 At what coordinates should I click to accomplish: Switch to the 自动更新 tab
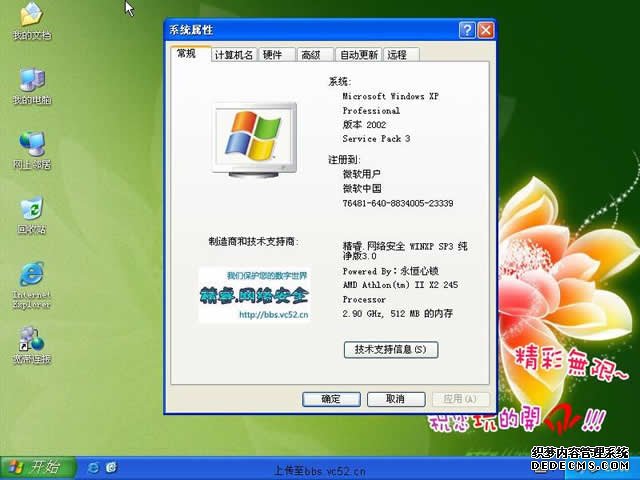click(x=359, y=55)
